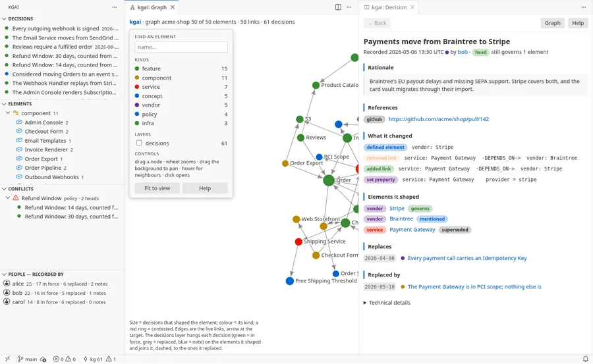Open Invoice Renderer element

coord(62,149)
